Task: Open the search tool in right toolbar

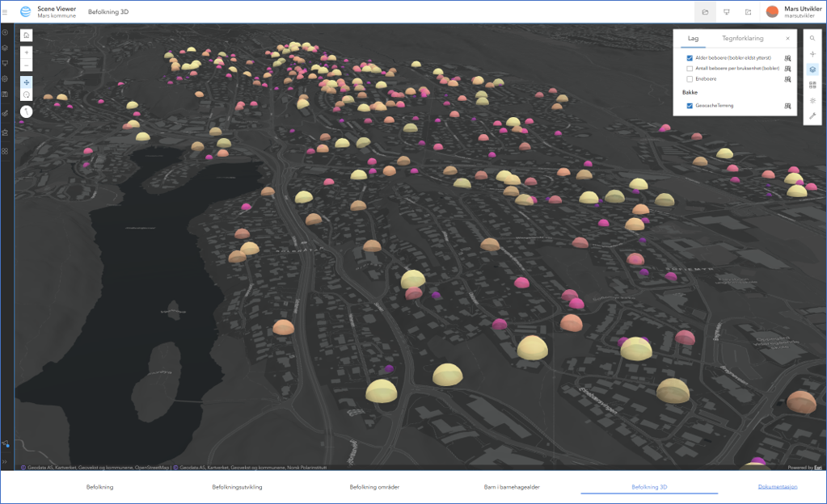Action: click(x=812, y=38)
